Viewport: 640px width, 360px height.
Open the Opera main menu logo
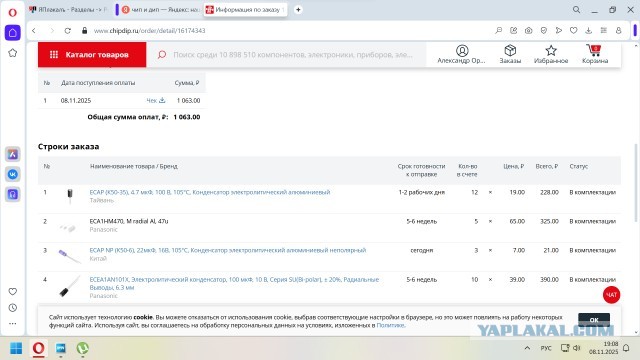click(x=13, y=13)
